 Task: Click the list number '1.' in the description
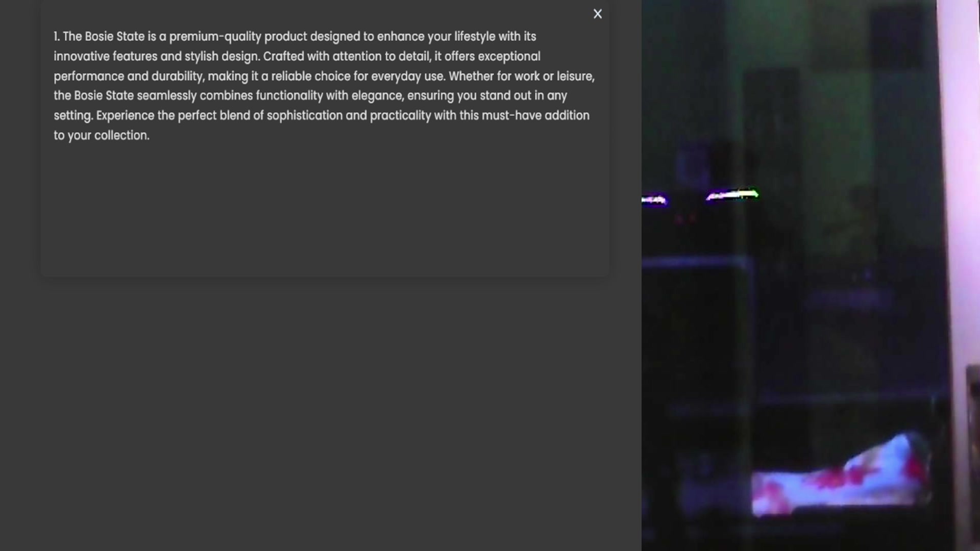(57, 37)
